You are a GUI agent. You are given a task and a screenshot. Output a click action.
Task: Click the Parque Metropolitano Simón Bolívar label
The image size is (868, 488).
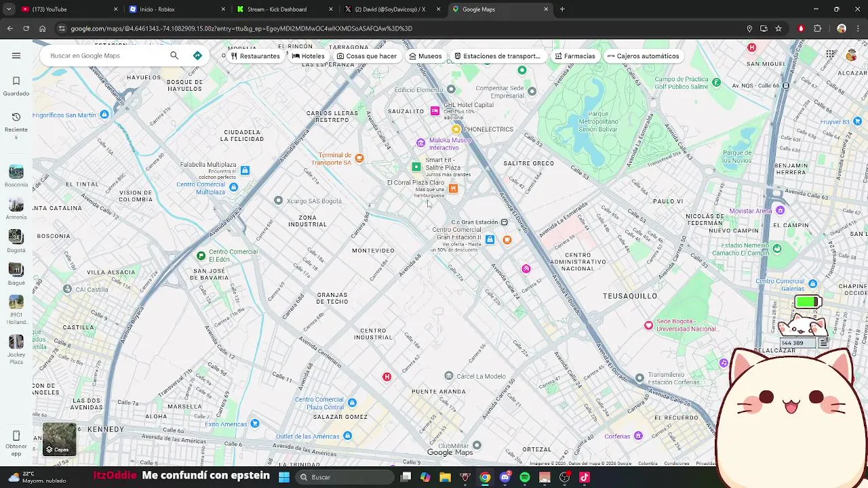point(598,121)
